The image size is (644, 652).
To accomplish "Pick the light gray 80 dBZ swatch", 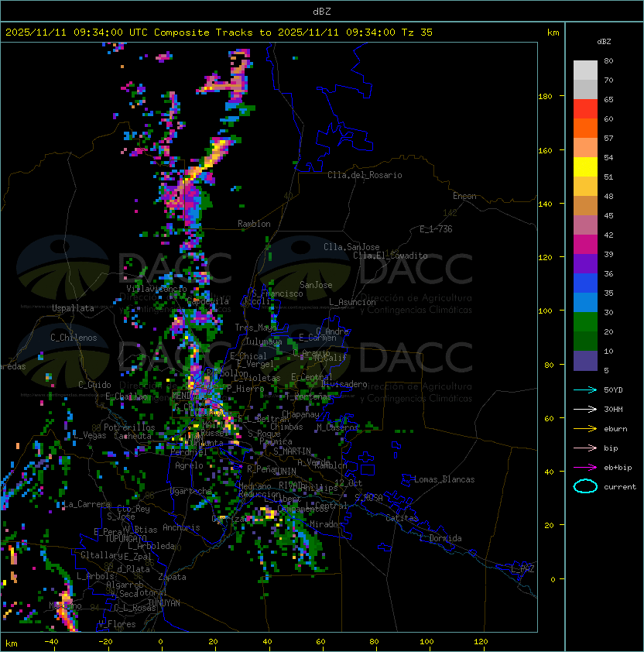I will coord(585,70).
